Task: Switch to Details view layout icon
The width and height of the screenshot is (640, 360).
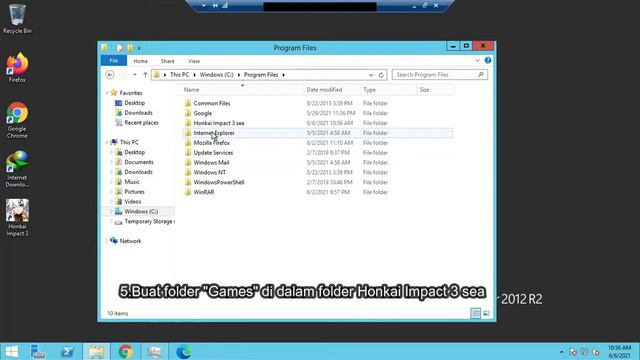Action: [476, 313]
